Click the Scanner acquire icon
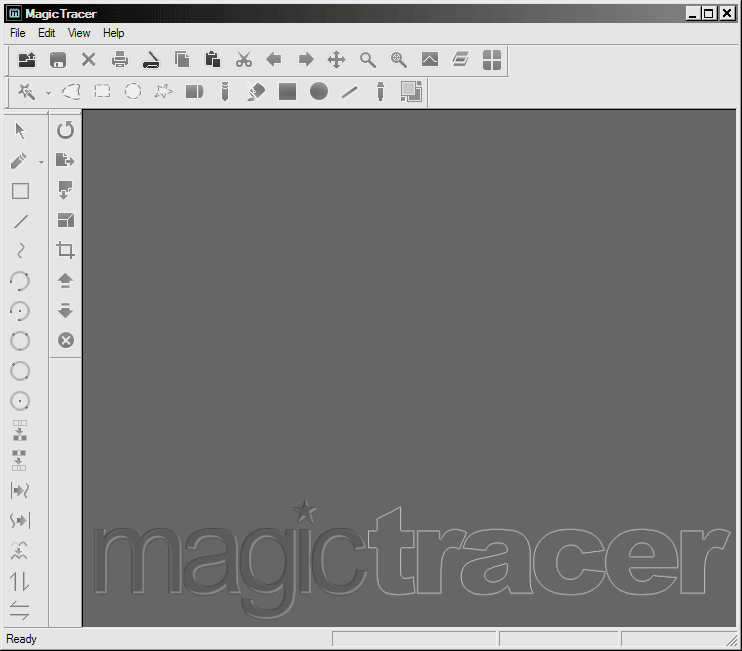 coord(151,60)
